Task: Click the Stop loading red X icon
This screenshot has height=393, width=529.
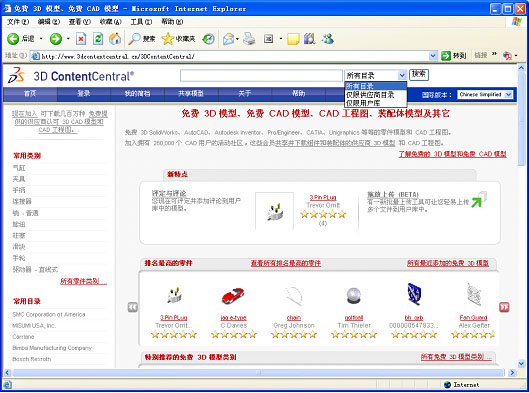Action: point(81,39)
